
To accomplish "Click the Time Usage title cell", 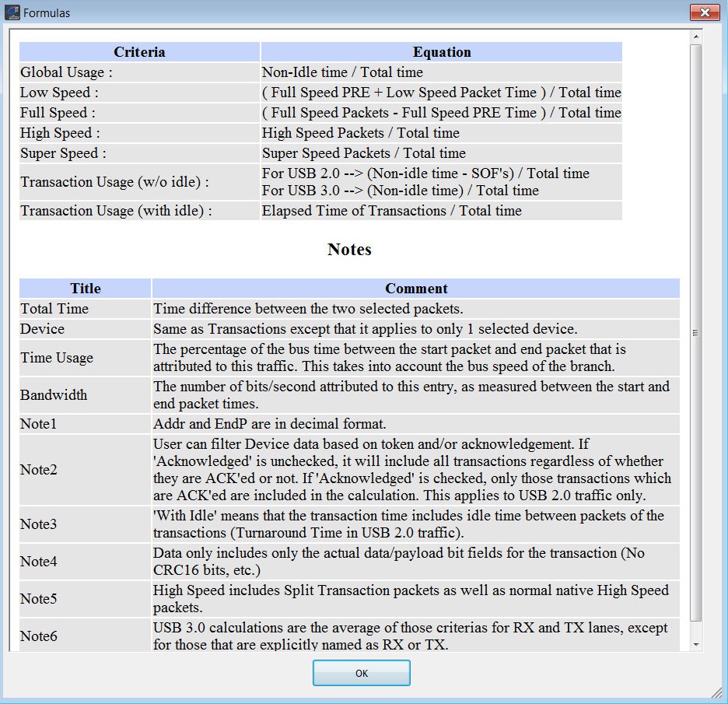I will click(x=85, y=358).
